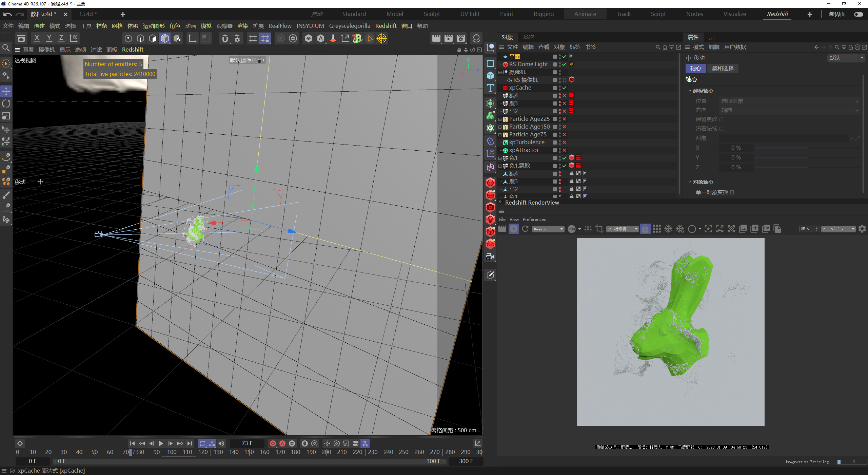Enable the 保留更改 checkbox
This screenshot has width=868, height=475.
[721, 119]
